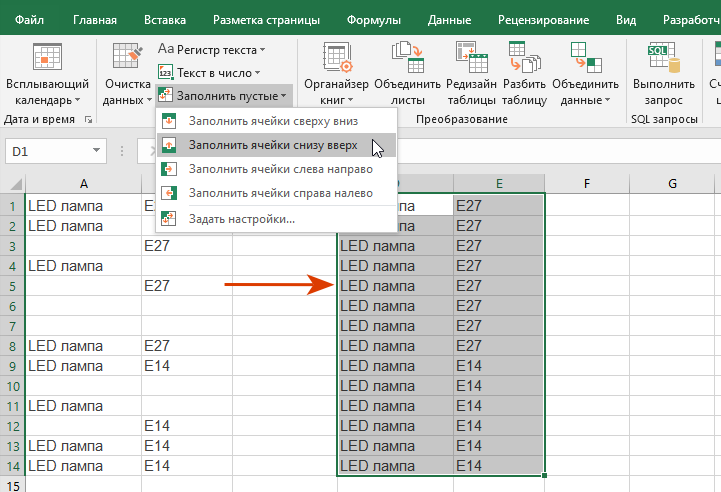Open the Дата и время dialog launcher
Image resolution: width=721 pixels, height=492 pixels.
point(88,120)
